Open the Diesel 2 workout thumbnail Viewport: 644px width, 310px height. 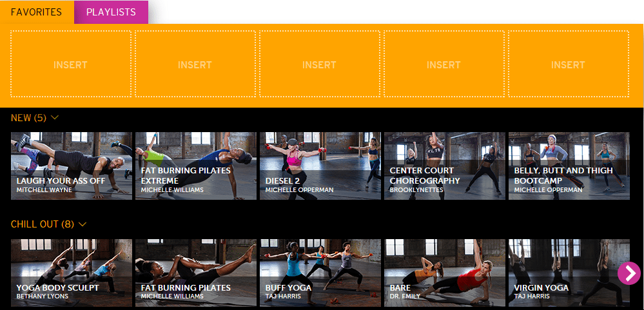click(320, 166)
